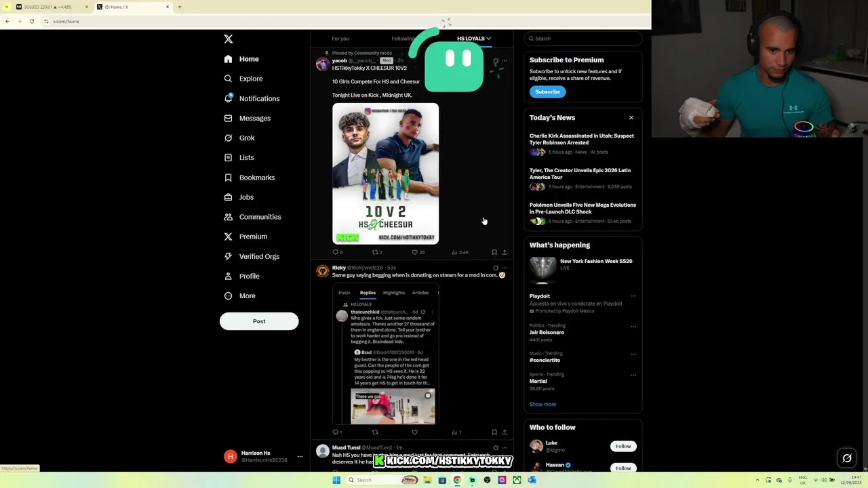Reply to yacob's 10v2 post
This screenshot has width=868, height=488.
337,252
